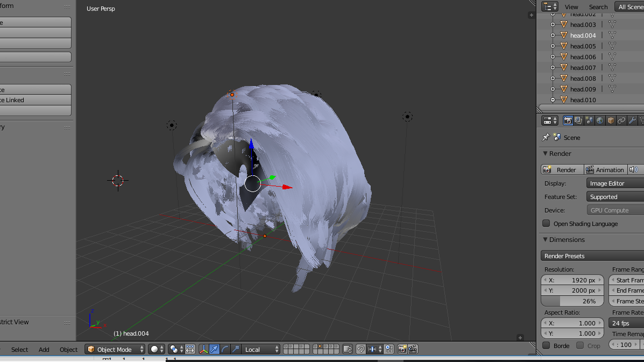Screen dimensions: 644x362
Task: Expand head.003 in the outliner
Action: coord(553,25)
